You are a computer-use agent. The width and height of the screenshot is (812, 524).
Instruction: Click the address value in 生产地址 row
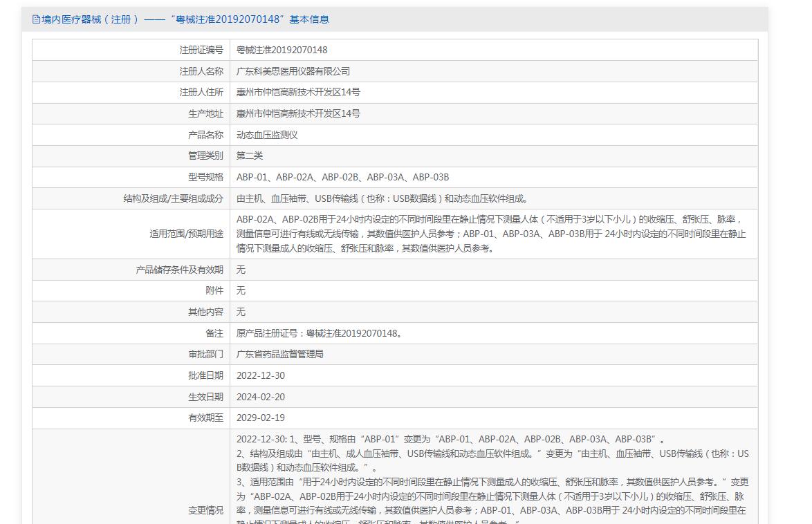pyautogui.click(x=298, y=113)
